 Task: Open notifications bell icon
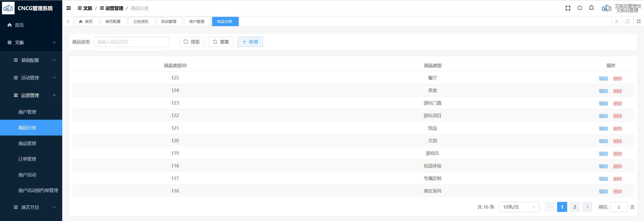[x=591, y=8]
